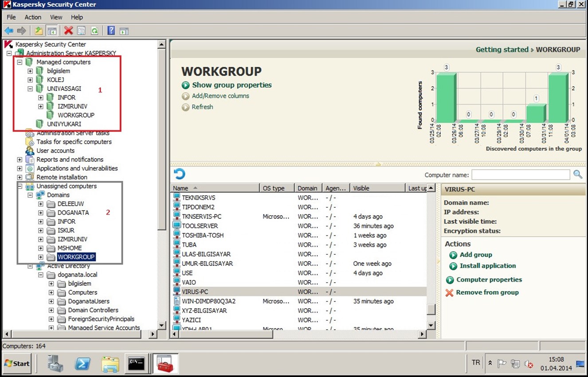Click the Windows Start button
This screenshot has height=377, width=588.
17,363
